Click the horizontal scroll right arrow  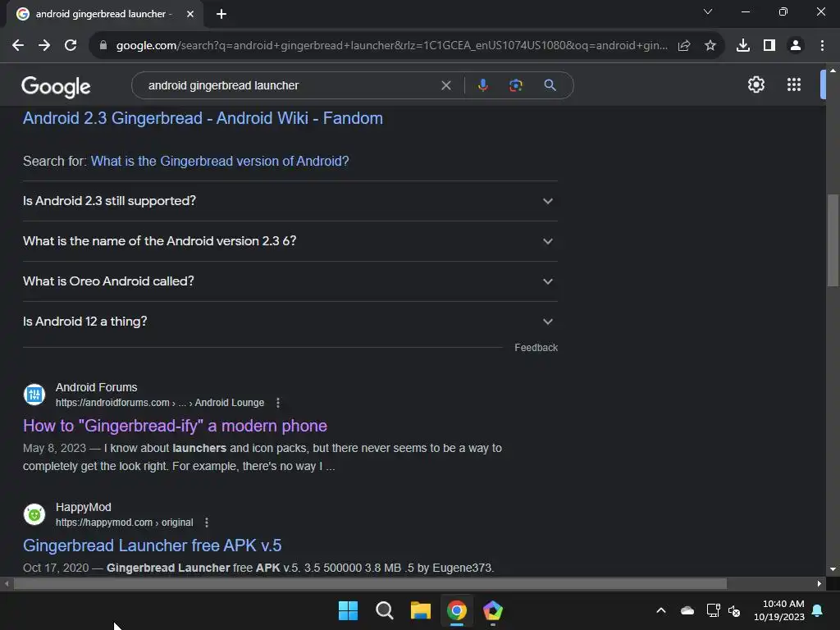[x=819, y=583]
